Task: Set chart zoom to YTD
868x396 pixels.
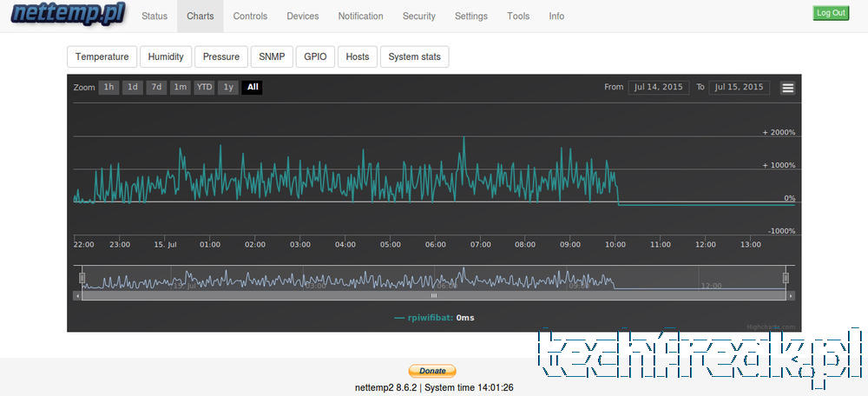Action: point(204,87)
